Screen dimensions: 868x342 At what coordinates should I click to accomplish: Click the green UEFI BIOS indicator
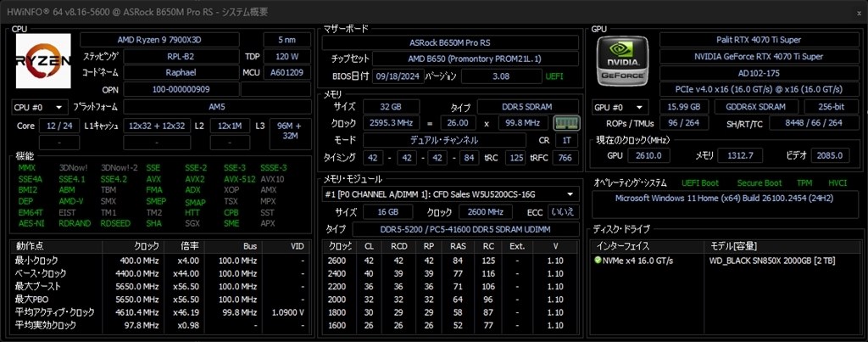tap(554, 76)
